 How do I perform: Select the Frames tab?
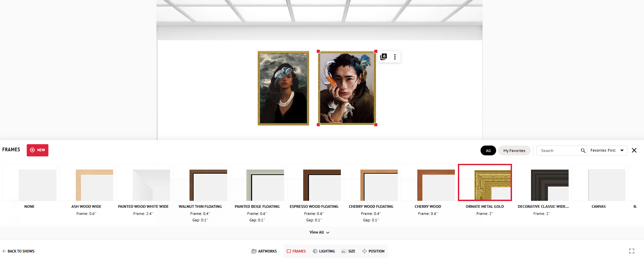296,251
